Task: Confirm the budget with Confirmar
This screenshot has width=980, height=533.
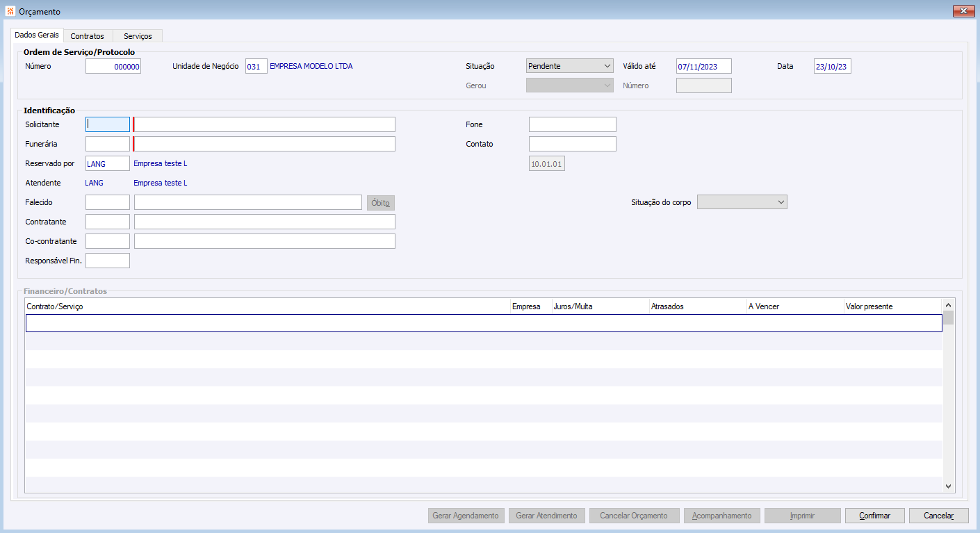Action: tap(875, 516)
